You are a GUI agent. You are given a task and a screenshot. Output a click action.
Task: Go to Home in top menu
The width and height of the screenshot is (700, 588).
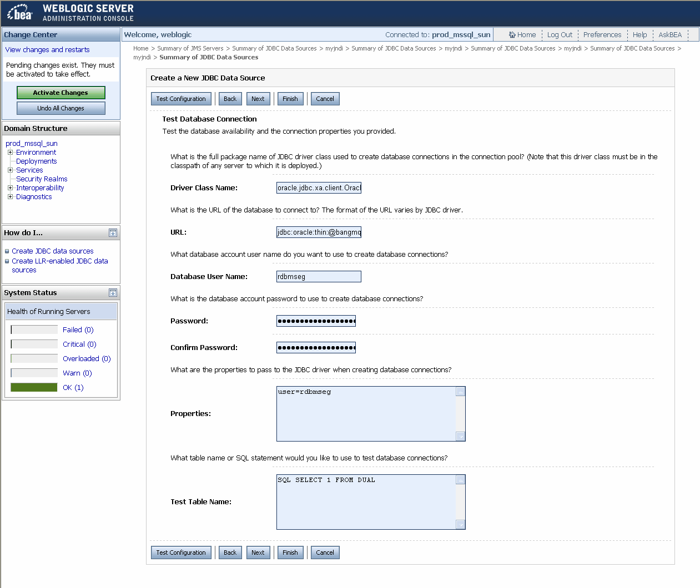pos(526,34)
